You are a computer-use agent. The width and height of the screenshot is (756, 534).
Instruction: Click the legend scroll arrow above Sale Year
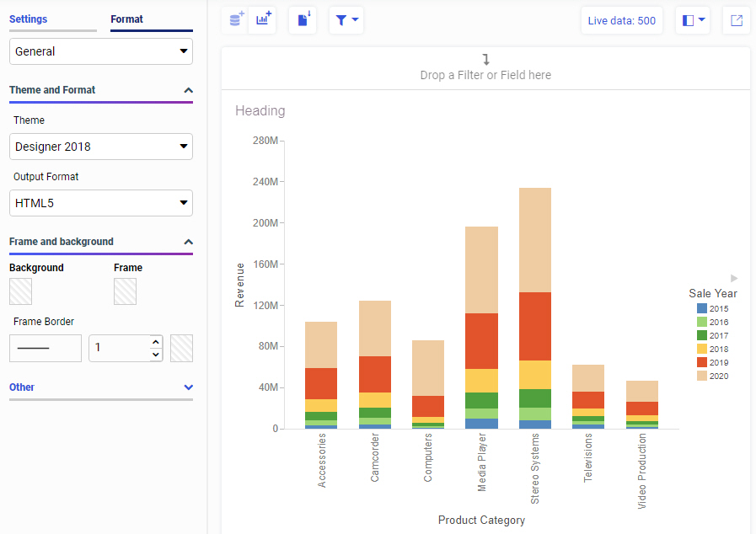pos(733,278)
